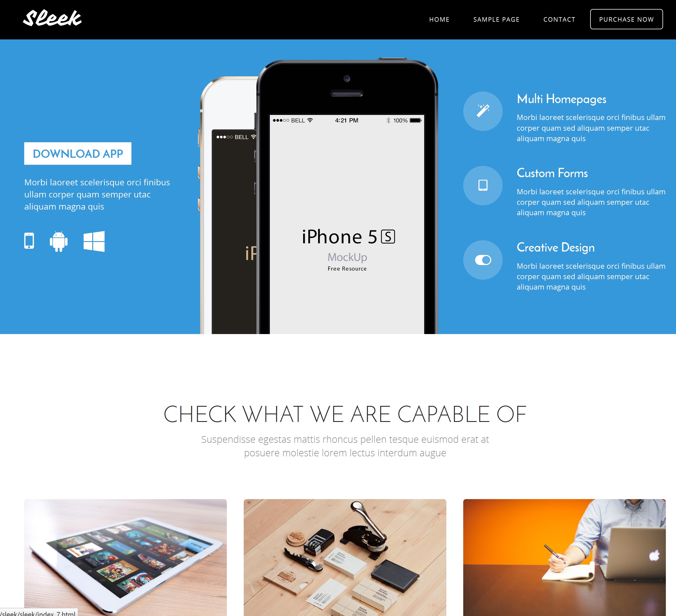Click the iOS device icon
The height and width of the screenshot is (616, 676).
click(x=29, y=241)
